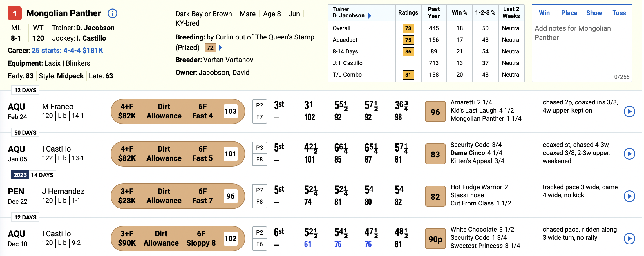Screen dimensions: 644x256
Task: Add notes for Mongolian Panther field
Action: point(582,52)
